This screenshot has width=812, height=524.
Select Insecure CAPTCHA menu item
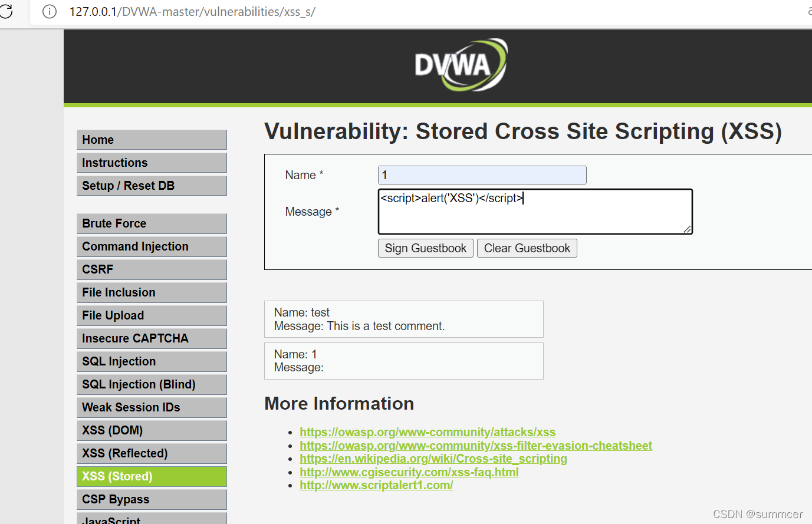(x=152, y=338)
